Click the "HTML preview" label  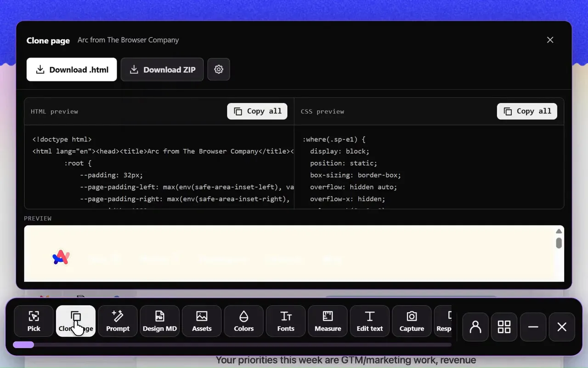(54, 111)
